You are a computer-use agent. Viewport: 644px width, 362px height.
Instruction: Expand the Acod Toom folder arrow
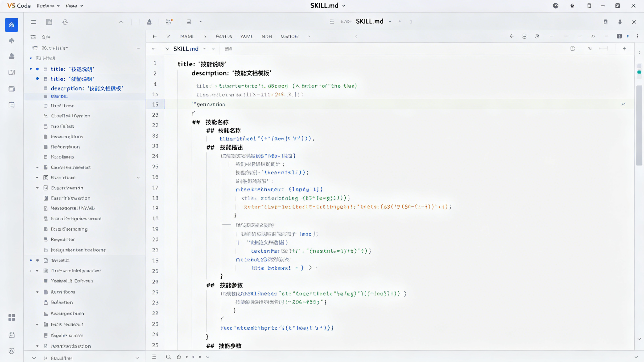click(x=37, y=292)
